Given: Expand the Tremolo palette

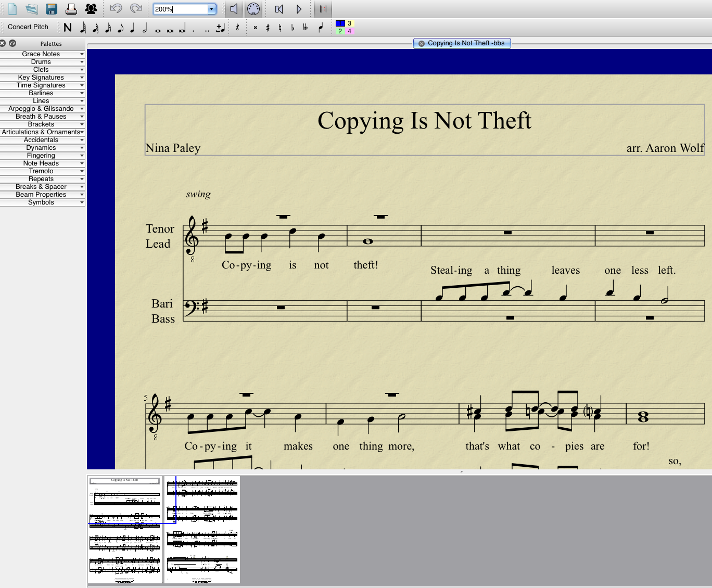Looking at the screenshot, I should (x=42, y=171).
